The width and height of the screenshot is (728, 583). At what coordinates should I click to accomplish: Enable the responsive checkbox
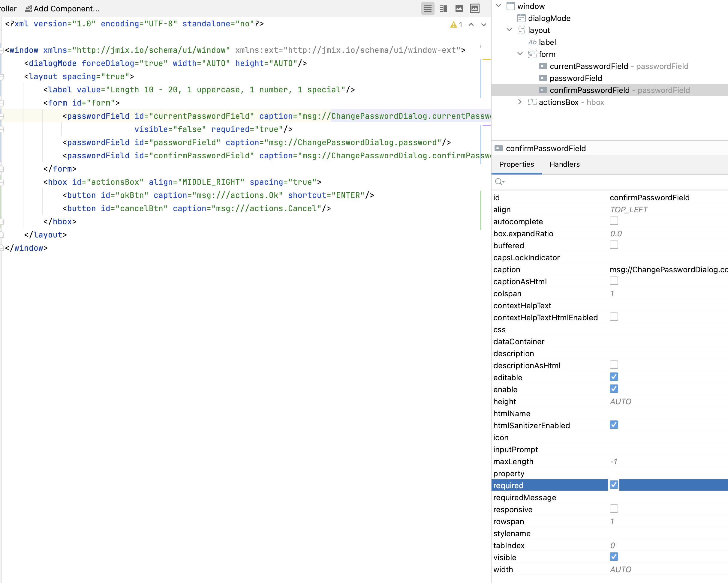click(x=614, y=509)
